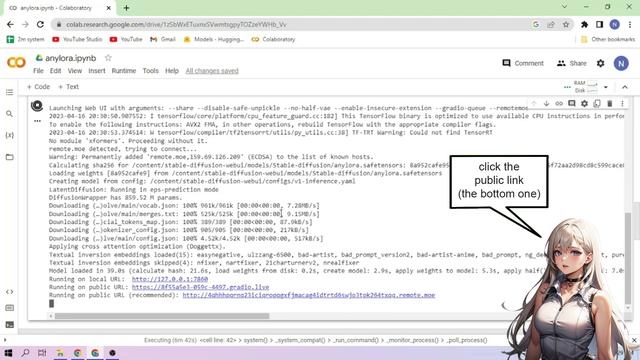The height and width of the screenshot is (360, 640).
Task: Open the Code snippets sidebar icon
Action: pyautogui.click(x=9, y=292)
